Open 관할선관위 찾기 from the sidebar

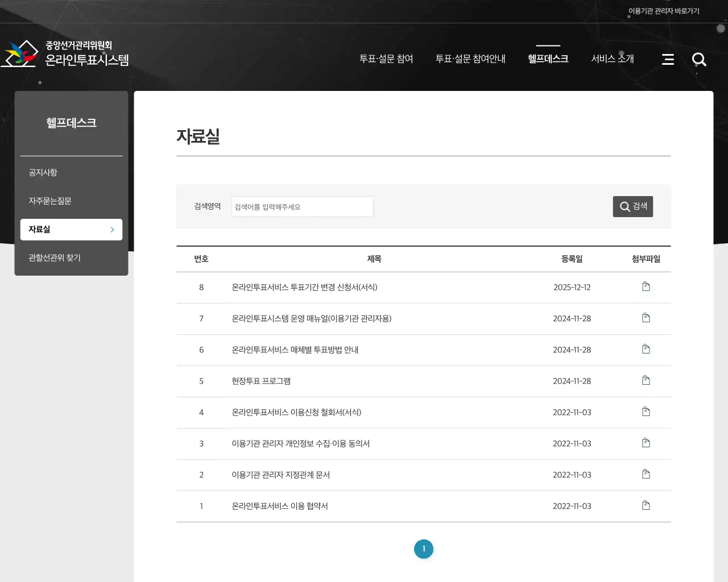point(54,257)
